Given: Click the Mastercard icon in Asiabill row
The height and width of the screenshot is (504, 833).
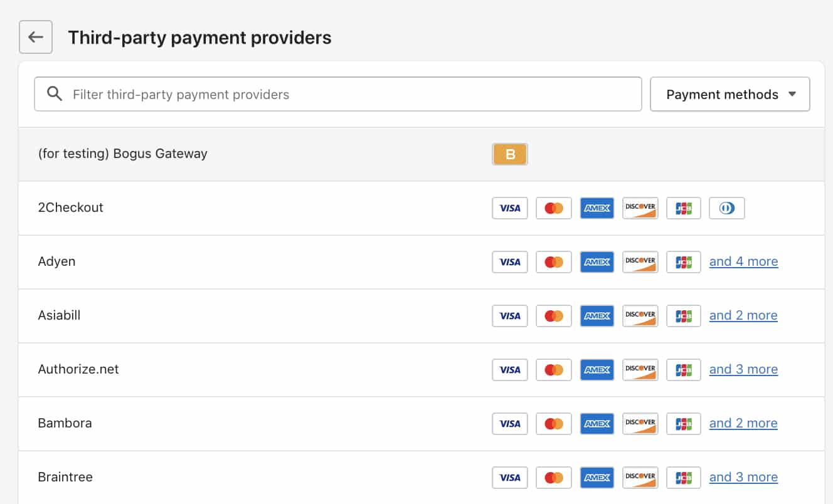Looking at the screenshot, I should point(554,316).
